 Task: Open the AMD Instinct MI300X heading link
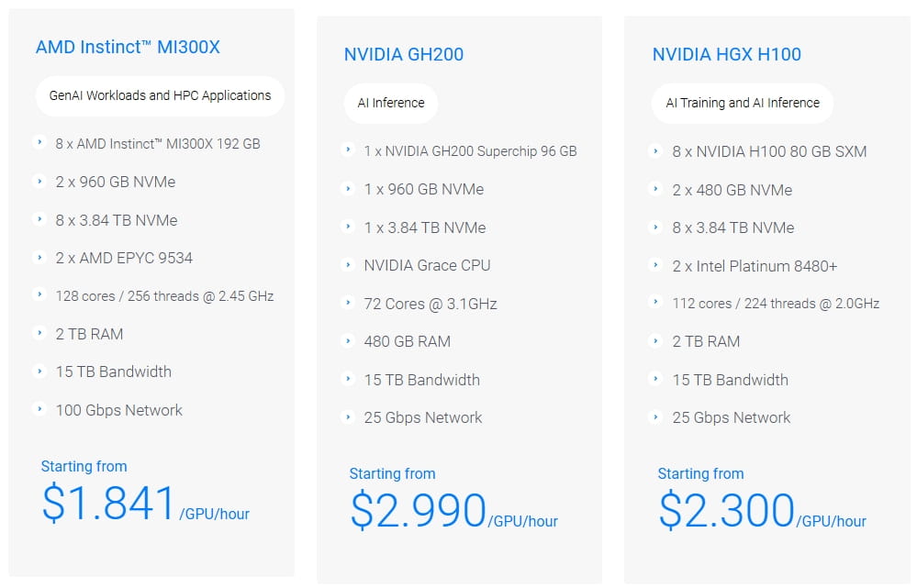(128, 47)
